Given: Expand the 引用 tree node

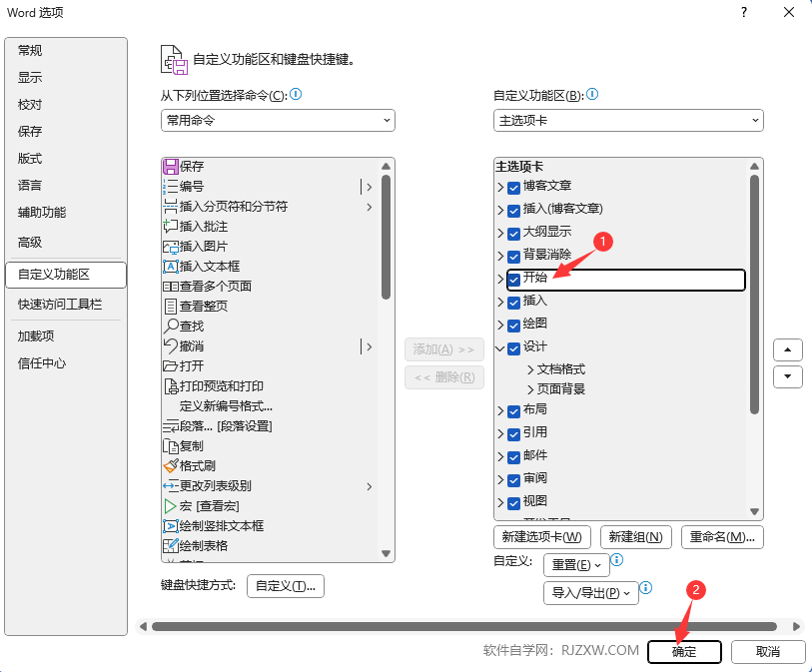Looking at the screenshot, I should (x=500, y=434).
